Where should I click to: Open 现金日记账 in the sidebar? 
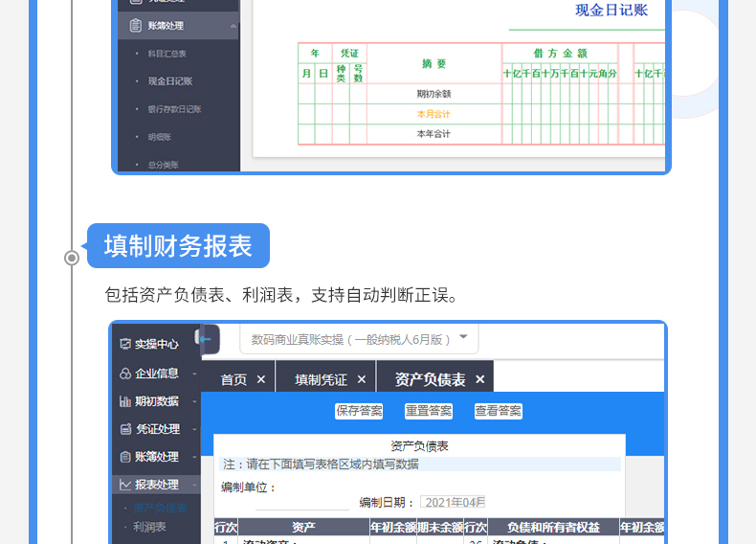click(x=170, y=81)
